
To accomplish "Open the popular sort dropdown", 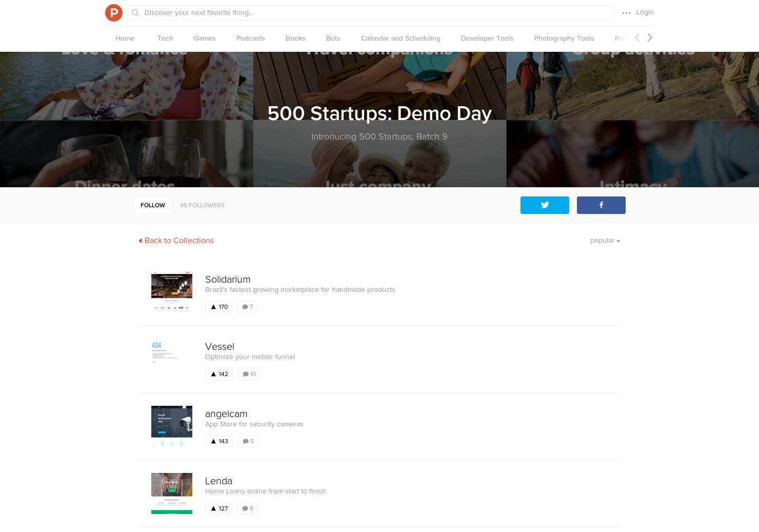I will tap(605, 240).
